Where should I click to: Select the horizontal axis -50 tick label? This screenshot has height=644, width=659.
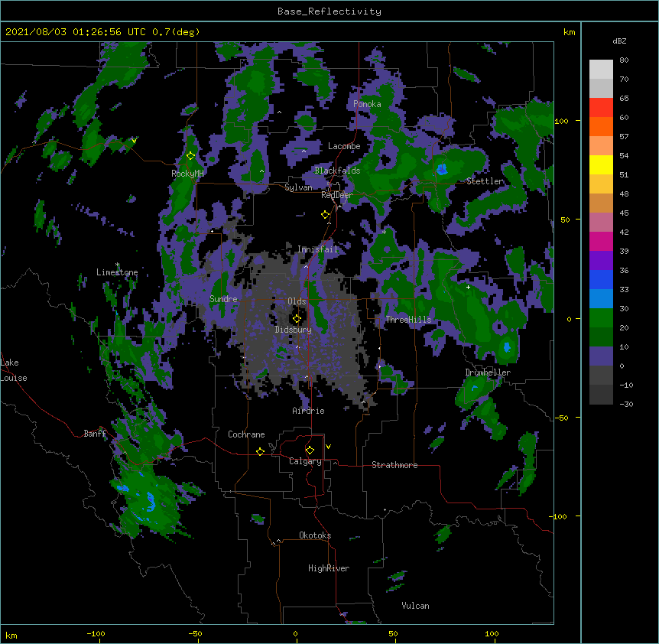195,633
